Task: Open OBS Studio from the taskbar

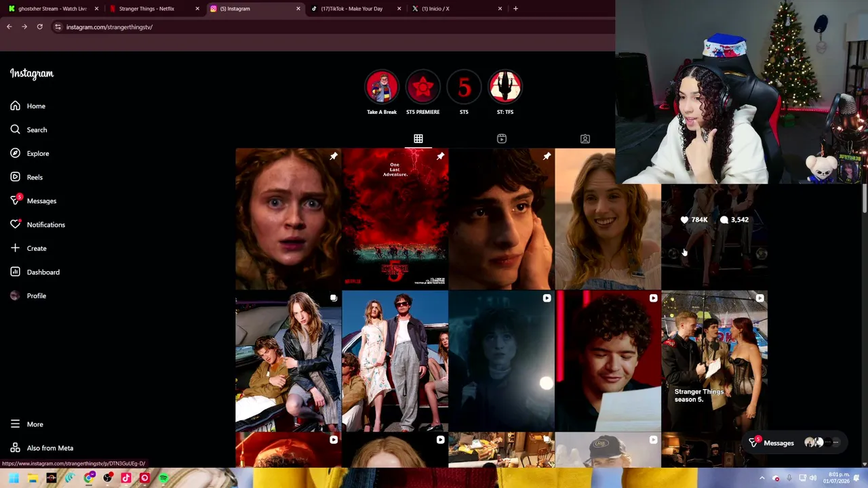Action: point(107,479)
